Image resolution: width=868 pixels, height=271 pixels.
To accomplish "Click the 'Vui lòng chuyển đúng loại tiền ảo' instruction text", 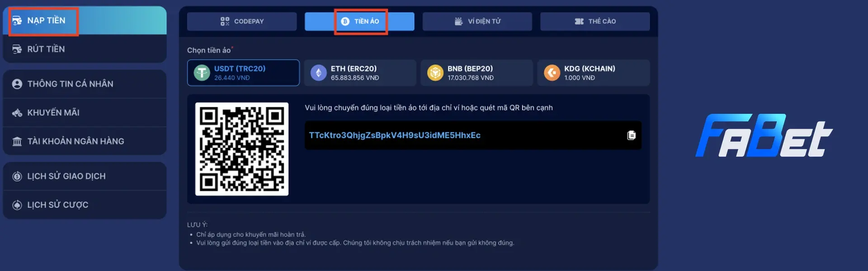I will (x=429, y=107).
